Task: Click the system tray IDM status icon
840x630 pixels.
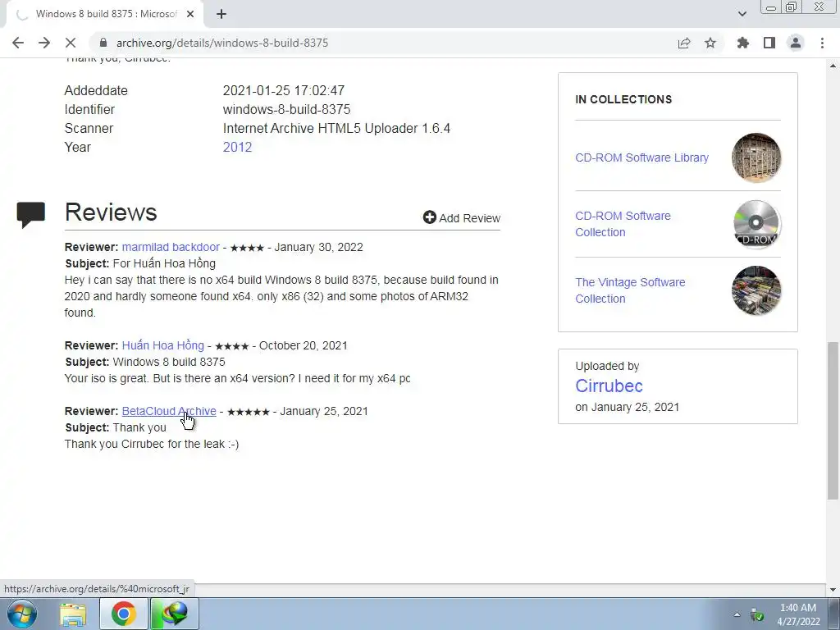Action: 757,615
